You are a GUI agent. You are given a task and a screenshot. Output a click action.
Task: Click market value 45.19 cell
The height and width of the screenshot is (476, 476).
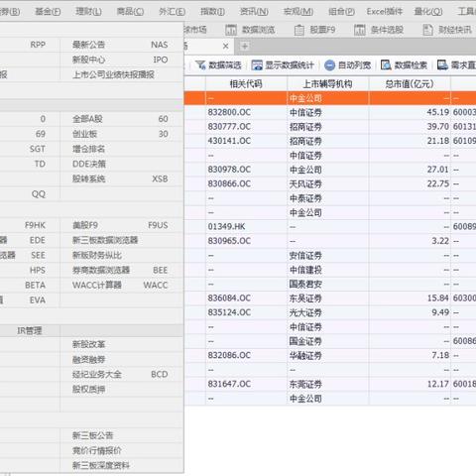(x=410, y=112)
